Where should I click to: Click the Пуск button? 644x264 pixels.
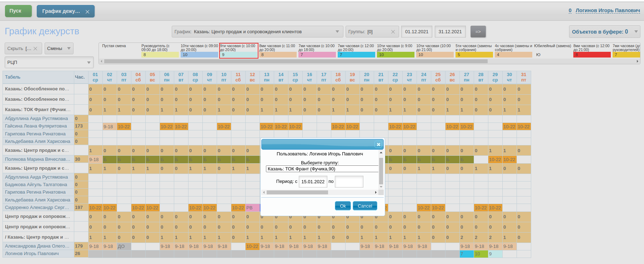click(18, 11)
